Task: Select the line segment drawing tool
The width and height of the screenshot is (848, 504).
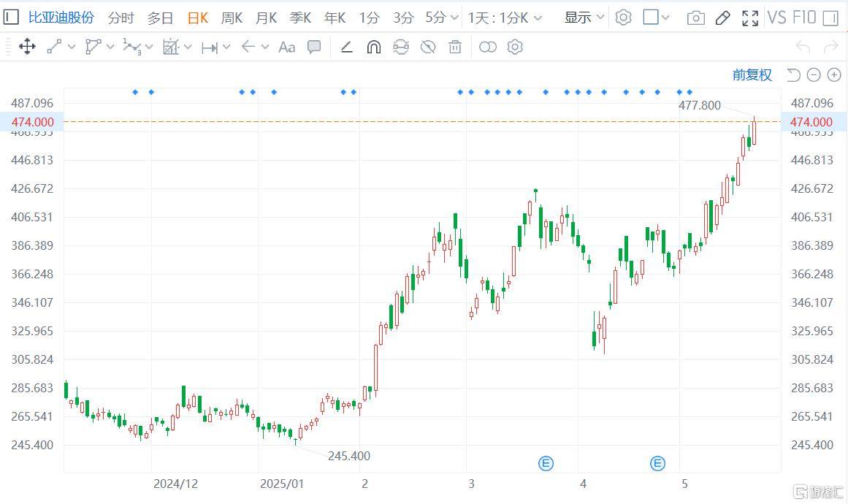Action: pyautogui.click(x=54, y=47)
